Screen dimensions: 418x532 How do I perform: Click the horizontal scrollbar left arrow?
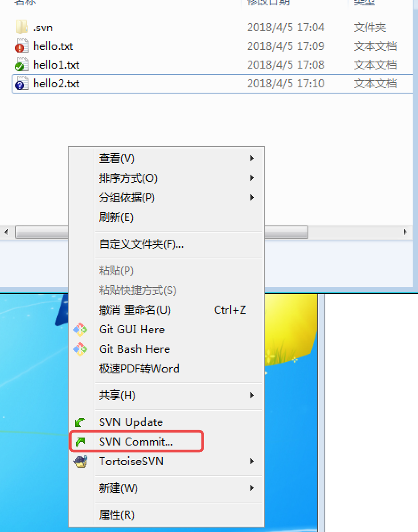6,232
